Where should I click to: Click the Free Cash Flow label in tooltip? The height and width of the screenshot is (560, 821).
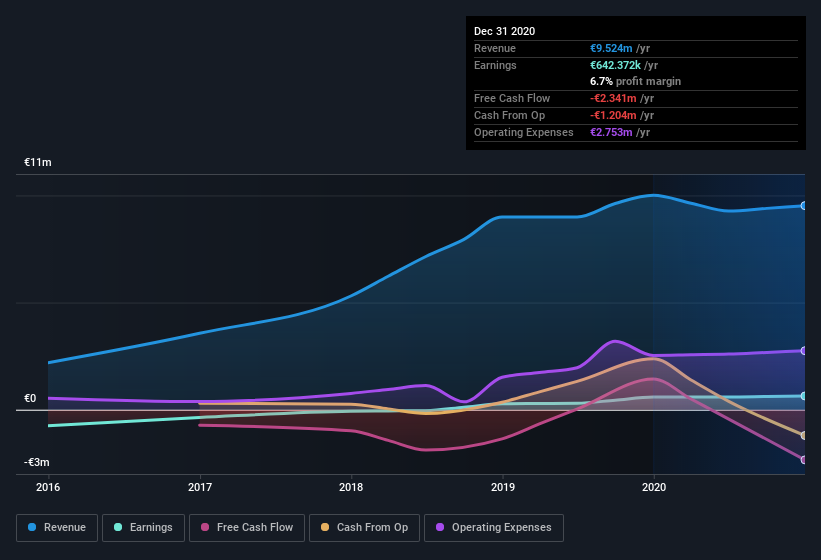512,98
